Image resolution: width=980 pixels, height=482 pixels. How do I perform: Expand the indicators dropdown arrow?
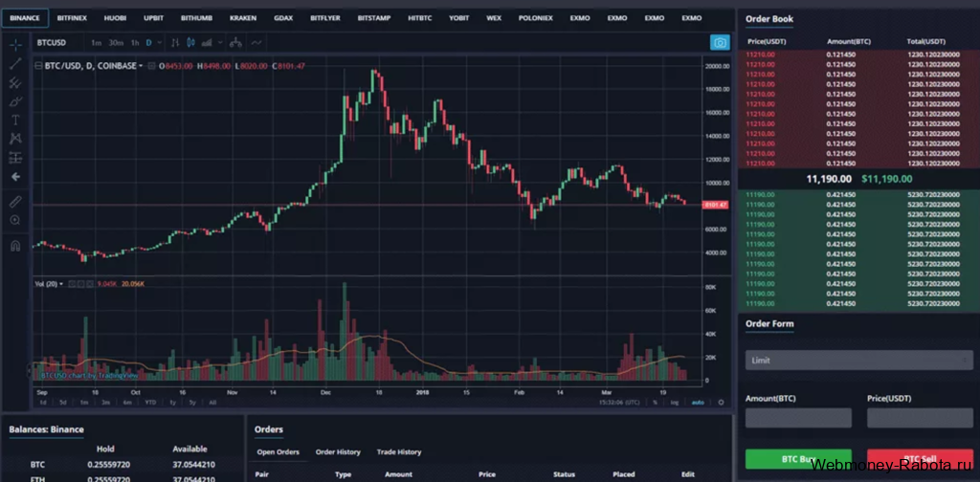point(220,43)
